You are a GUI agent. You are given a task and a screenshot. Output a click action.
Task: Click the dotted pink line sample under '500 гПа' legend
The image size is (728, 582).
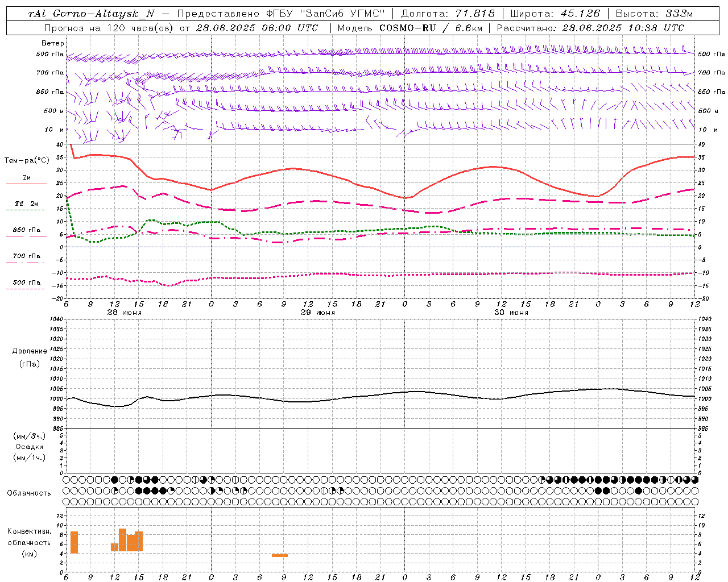point(26,289)
